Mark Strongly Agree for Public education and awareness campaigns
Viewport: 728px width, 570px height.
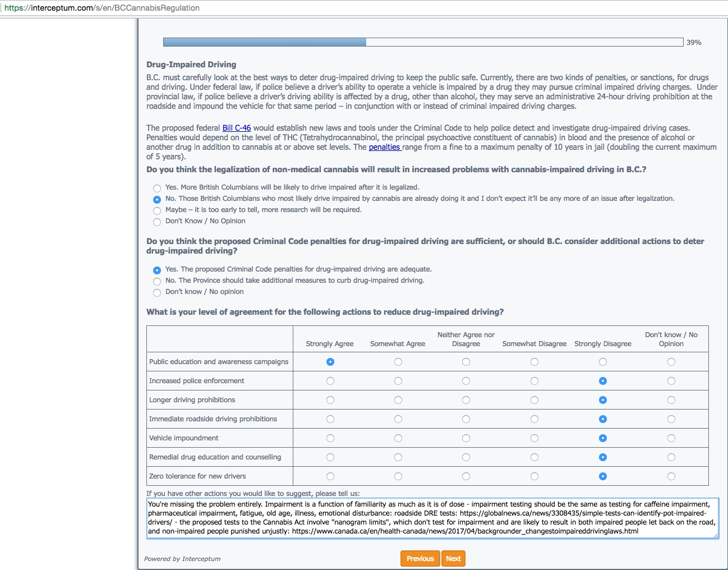pos(330,362)
